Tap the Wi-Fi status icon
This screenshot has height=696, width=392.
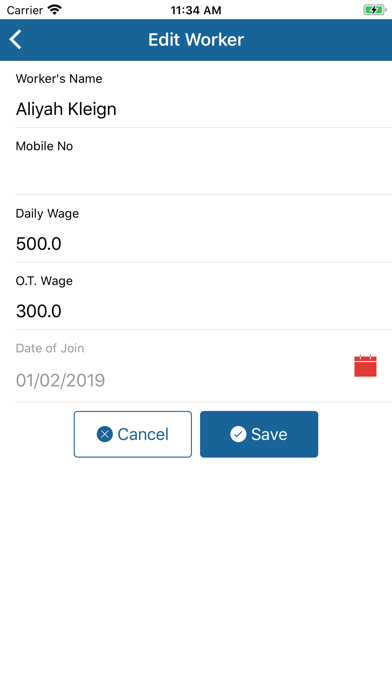(x=55, y=10)
